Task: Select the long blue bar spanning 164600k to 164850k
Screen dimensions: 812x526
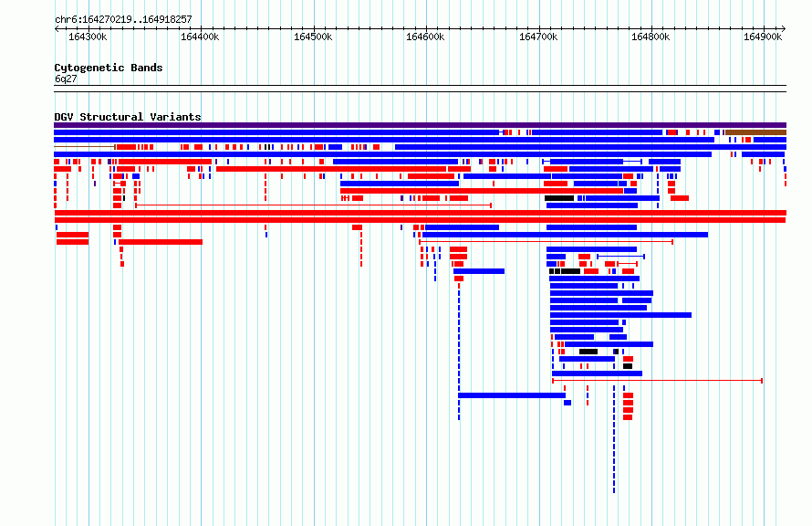Action: [565, 235]
